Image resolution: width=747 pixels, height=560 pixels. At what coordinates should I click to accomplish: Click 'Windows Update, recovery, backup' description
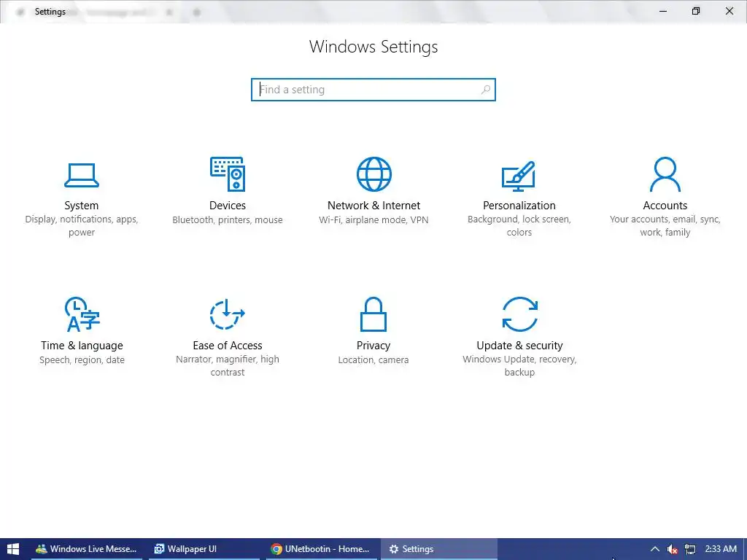point(519,366)
